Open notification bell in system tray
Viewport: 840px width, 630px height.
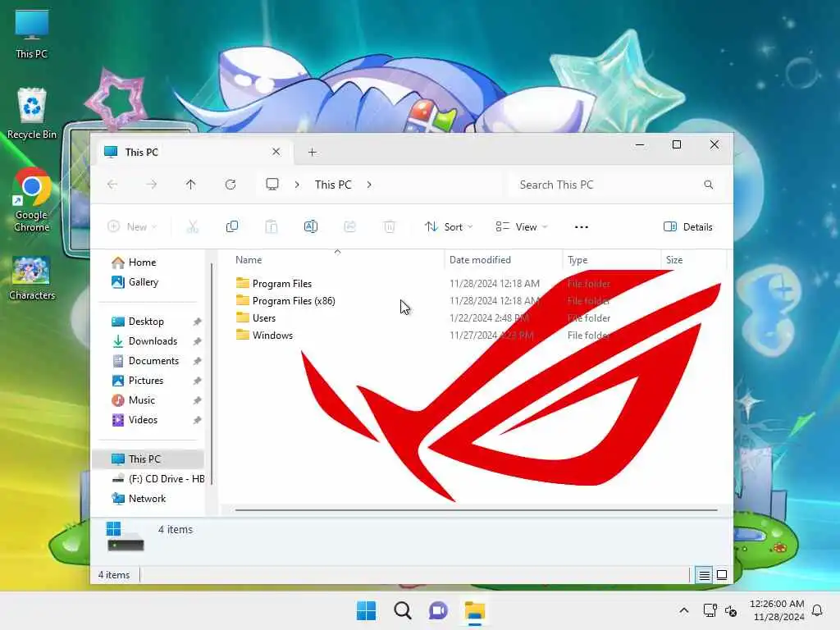(817, 610)
